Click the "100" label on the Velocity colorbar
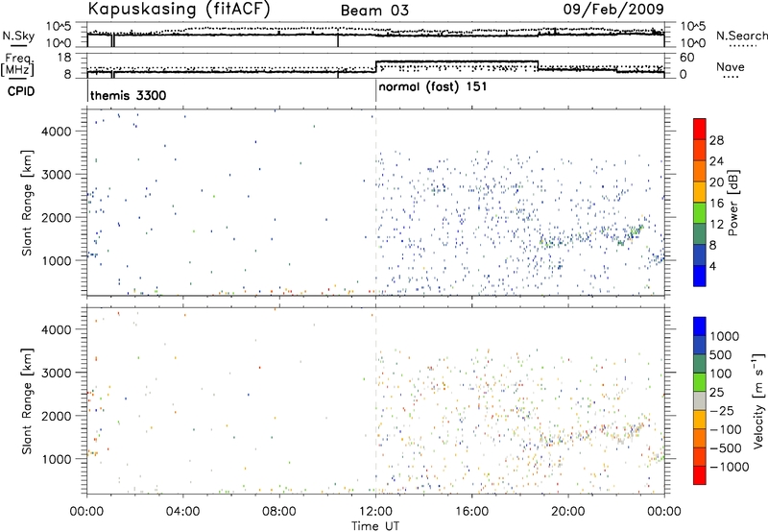 [x=720, y=374]
